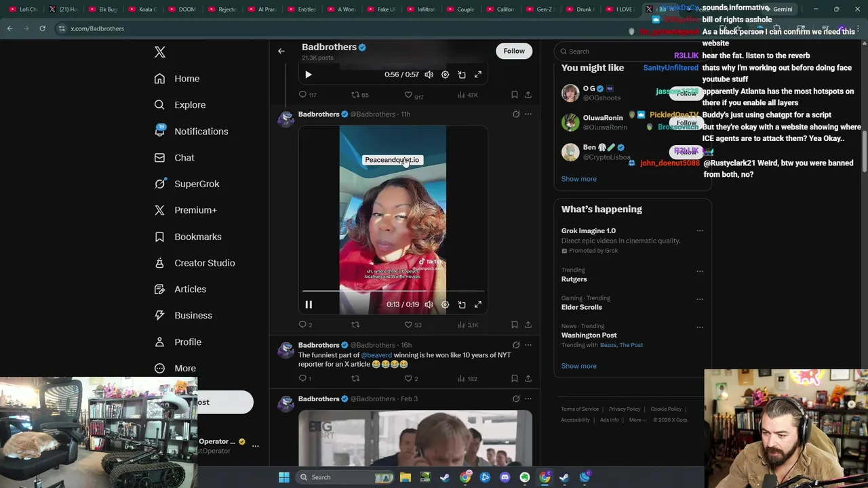Expand the More menu in the sidebar
The height and width of the screenshot is (488, 868).
(x=175, y=369)
